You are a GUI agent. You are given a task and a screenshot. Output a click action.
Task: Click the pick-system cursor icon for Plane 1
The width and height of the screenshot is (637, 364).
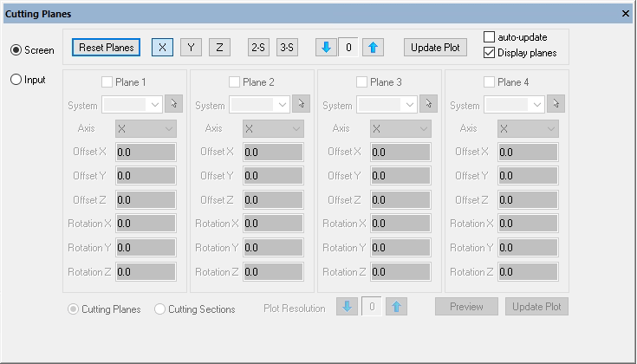pyautogui.click(x=174, y=104)
